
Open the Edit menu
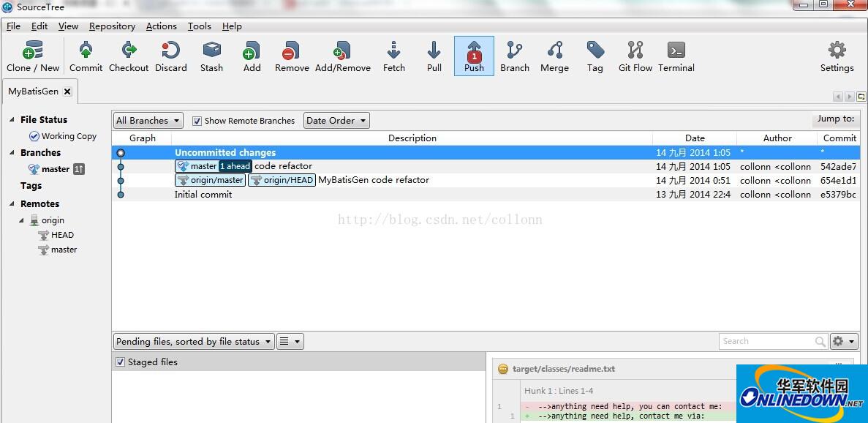point(39,26)
